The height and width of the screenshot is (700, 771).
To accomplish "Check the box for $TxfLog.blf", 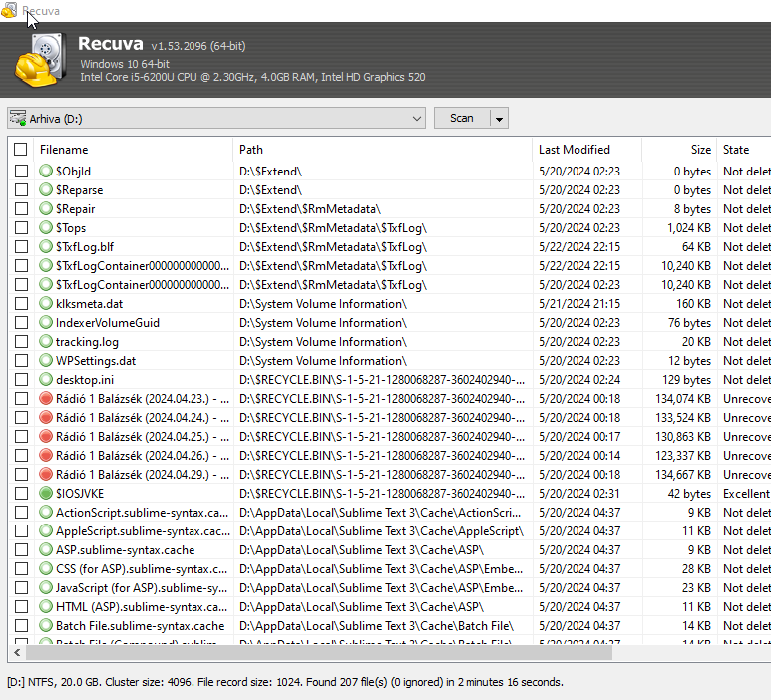I will (21, 246).
